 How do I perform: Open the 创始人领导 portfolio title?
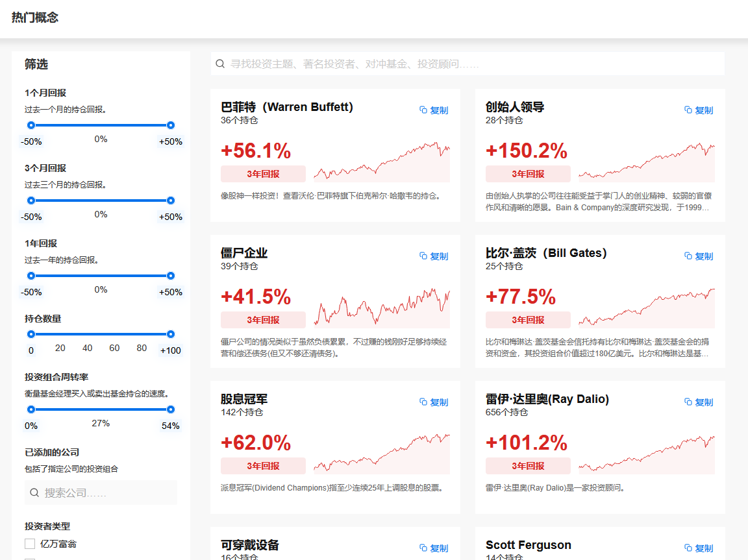(x=515, y=107)
